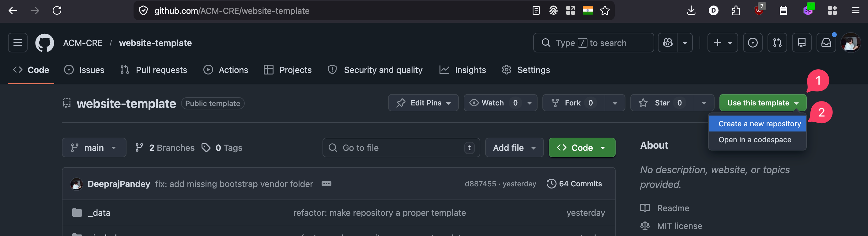The width and height of the screenshot is (868, 236).
Task: Open the Copilot chat icon
Action: [667, 43]
